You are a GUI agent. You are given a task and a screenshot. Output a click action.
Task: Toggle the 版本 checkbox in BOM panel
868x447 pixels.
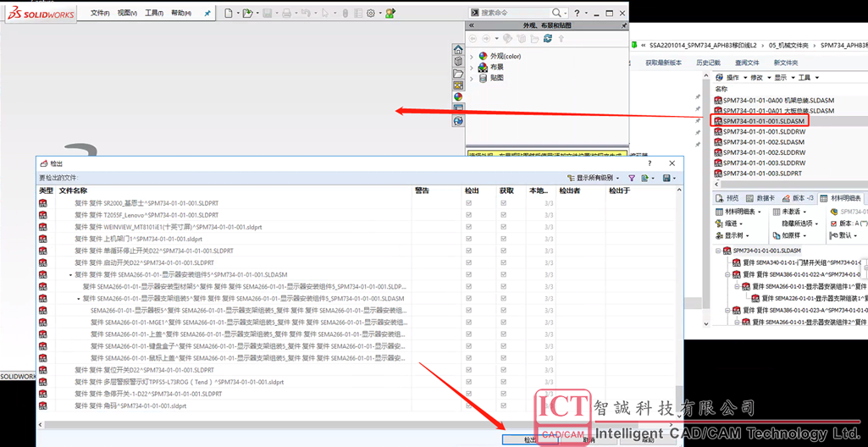coord(833,223)
